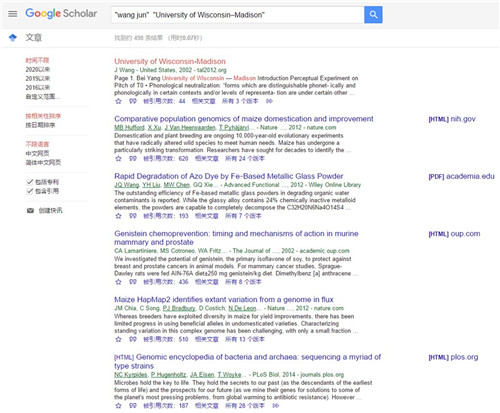Filter results since 2016
This screenshot has width=500, height=413.
(x=38, y=87)
